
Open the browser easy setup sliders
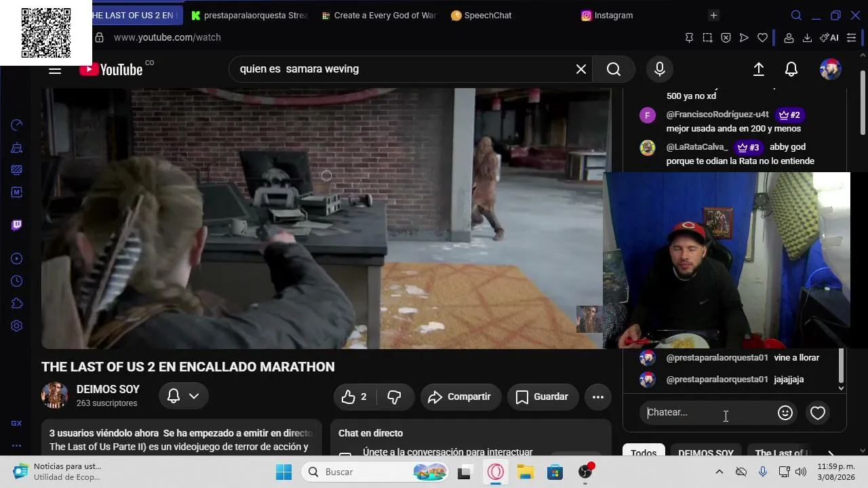851,38
